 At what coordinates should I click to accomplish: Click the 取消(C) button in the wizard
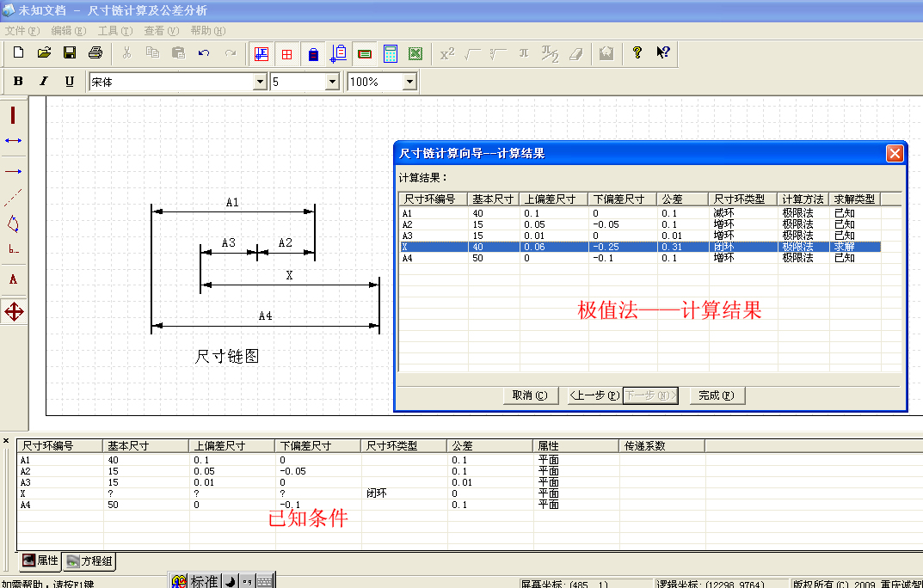[x=530, y=395]
